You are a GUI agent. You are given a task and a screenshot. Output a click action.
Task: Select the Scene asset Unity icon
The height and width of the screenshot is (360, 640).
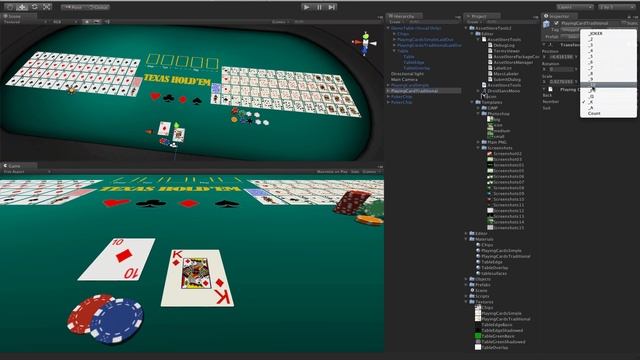tap(472, 291)
